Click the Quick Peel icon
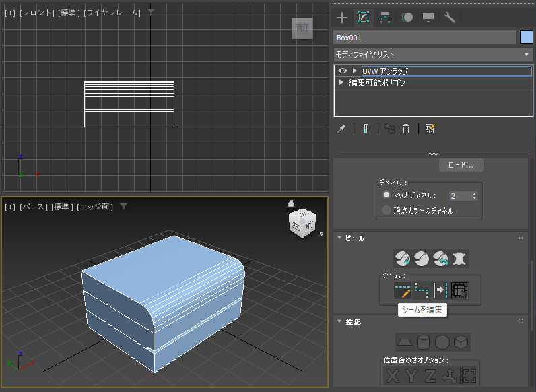 [403, 259]
